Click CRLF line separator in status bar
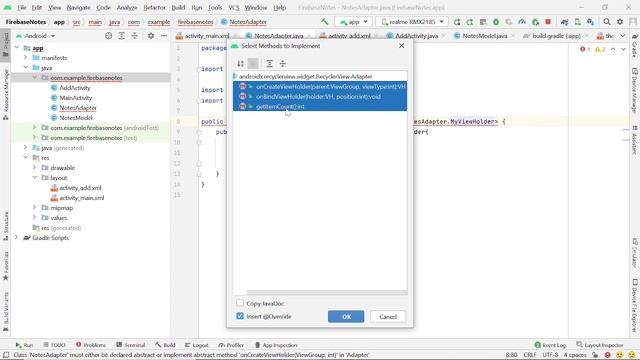Viewport: 640px width, 360px height. coord(530,355)
